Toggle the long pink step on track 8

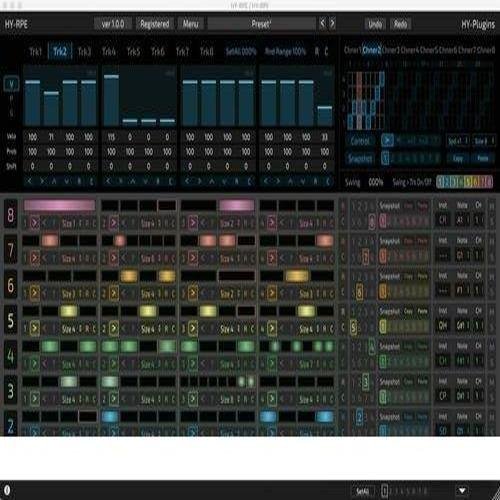point(59,205)
